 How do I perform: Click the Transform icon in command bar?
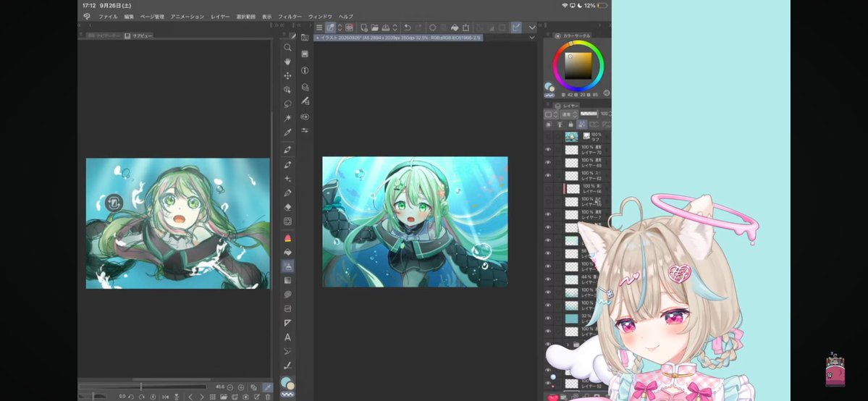pyautogui.click(x=466, y=27)
